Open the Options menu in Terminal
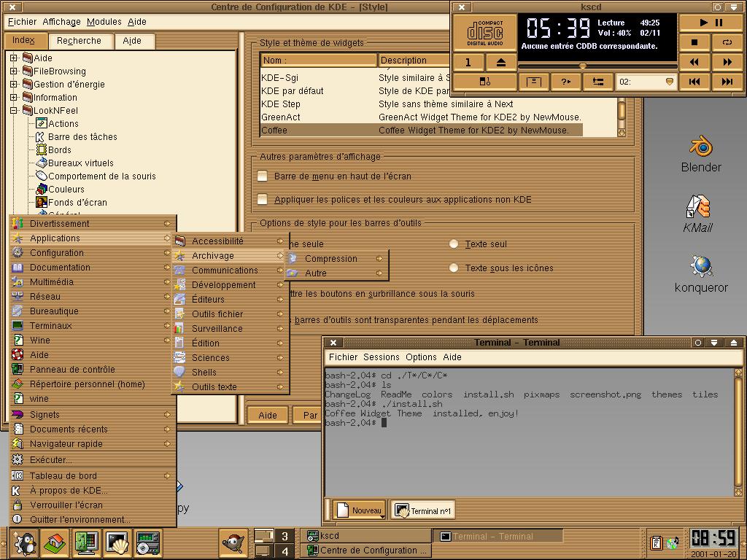 click(x=421, y=357)
